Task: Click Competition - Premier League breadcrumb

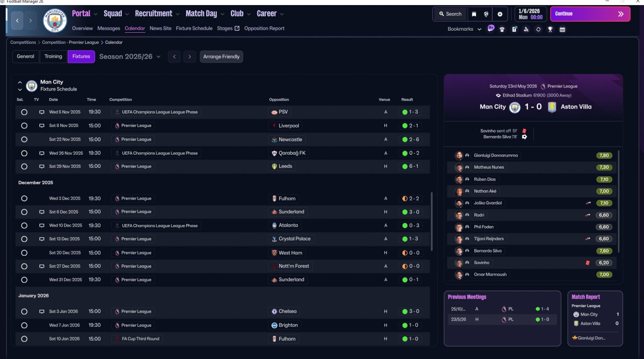Action: (70, 42)
